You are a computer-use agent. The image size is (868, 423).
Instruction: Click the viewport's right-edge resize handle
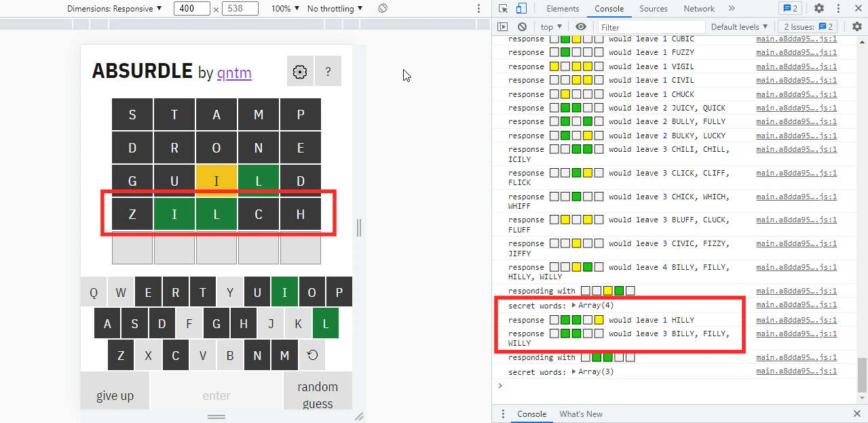[x=359, y=228]
